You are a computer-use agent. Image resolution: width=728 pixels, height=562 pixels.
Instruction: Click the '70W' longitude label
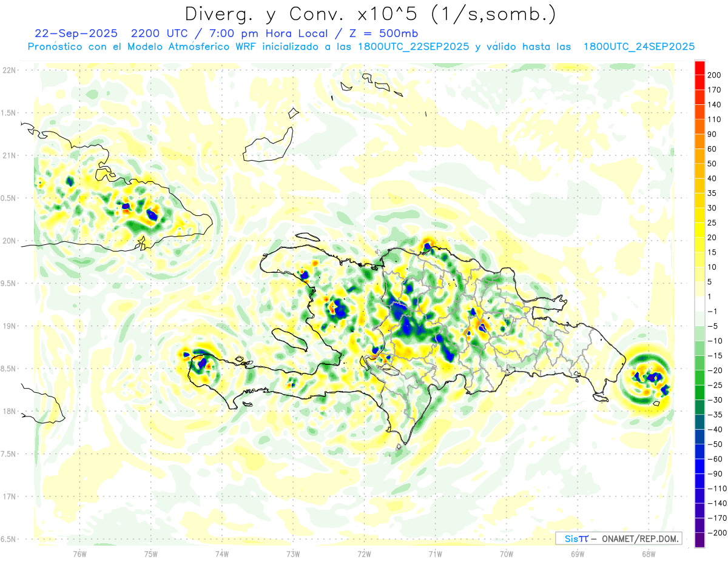pyautogui.click(x=507, y=554)
